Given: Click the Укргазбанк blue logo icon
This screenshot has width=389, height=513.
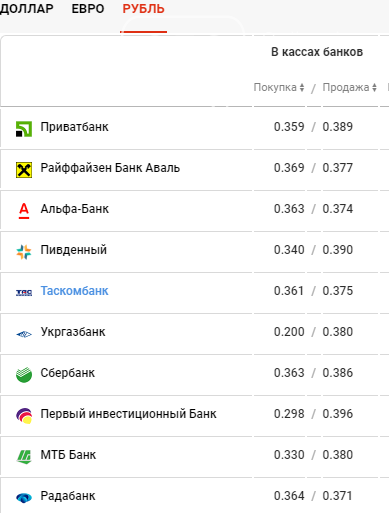Looking at the screenshot, I should pyautogui.click(x=24, y=334).
